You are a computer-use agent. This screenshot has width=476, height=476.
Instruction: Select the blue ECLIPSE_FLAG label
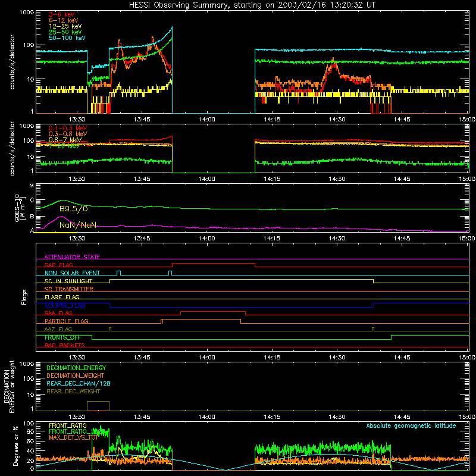click(65, 305)
